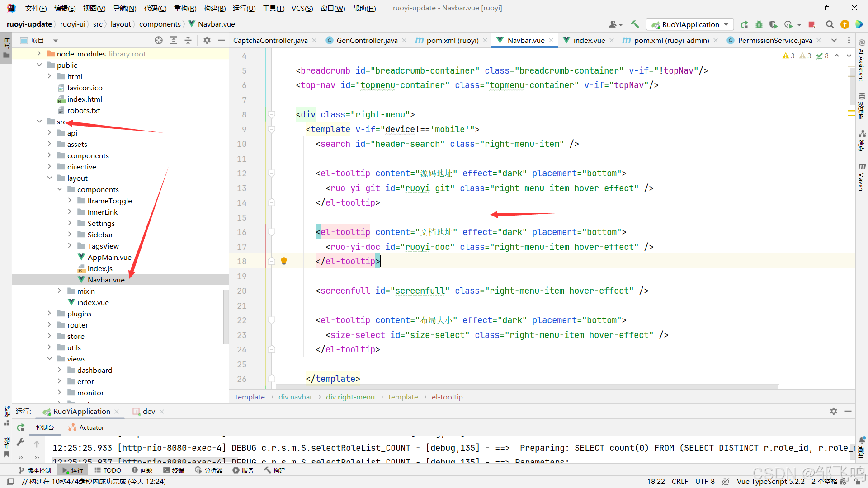Stop the running application red square
Viewport: 868px width, 488px height.
click(812, 24)
